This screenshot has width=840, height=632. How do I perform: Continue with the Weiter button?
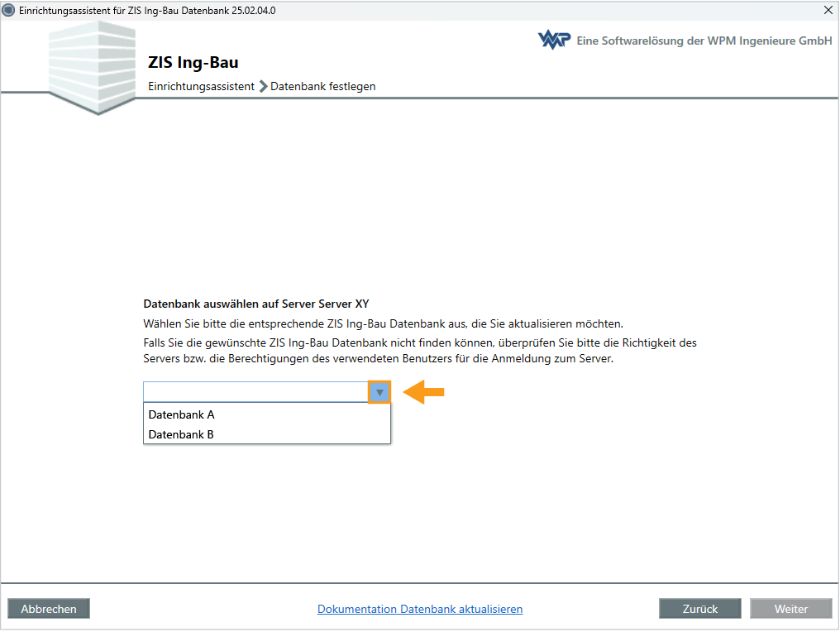pos(791,609)
